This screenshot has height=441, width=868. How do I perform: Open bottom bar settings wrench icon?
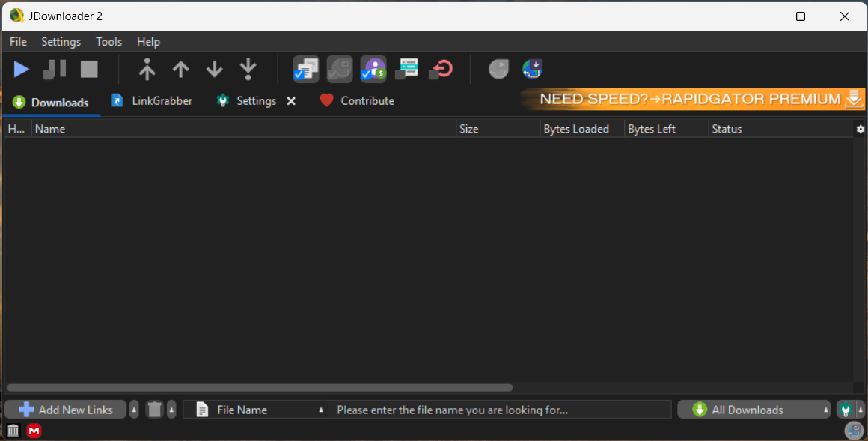(846, 410)
